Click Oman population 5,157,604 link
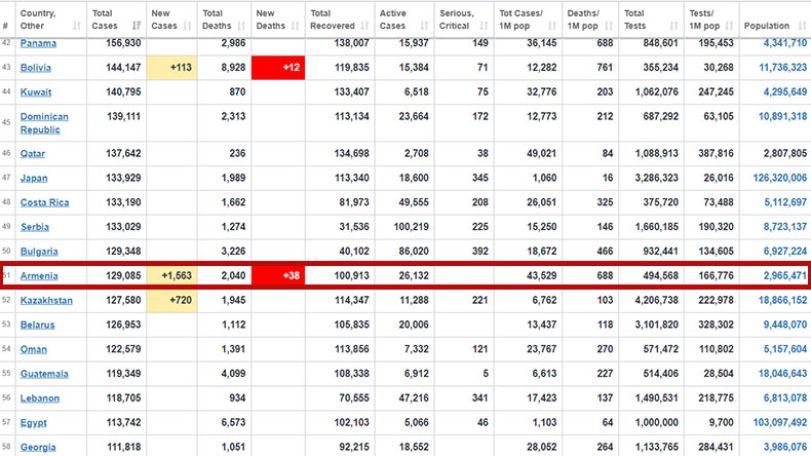The height and width of the screenshot is (456, 811). pyautogui.click(x=785, y=349)
